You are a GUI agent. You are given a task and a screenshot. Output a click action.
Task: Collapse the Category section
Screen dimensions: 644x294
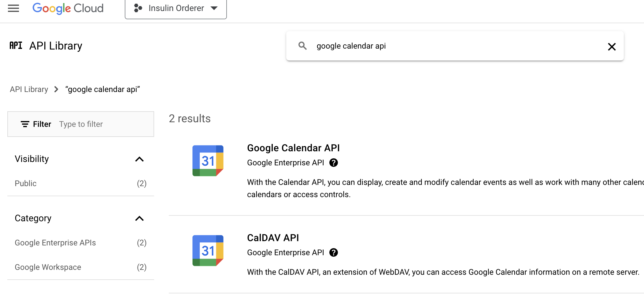click(x=140, y=219)
